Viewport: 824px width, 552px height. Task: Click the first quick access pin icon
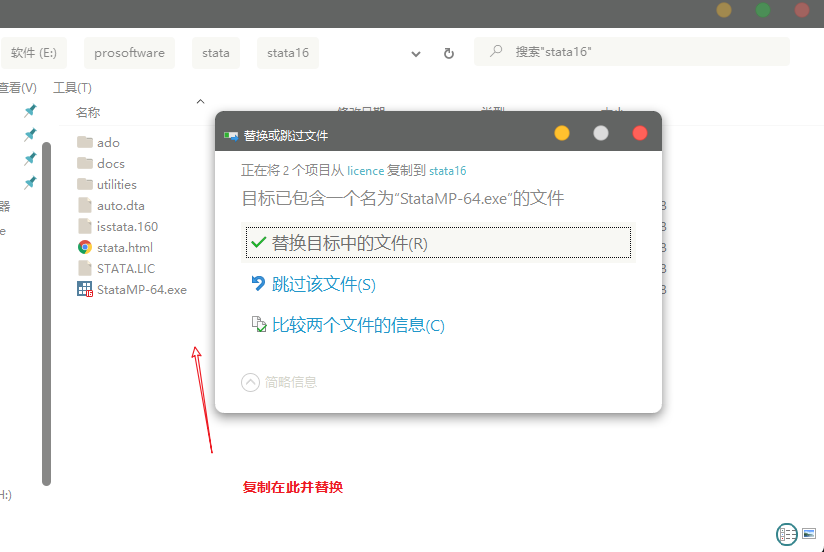coord(30,110)
